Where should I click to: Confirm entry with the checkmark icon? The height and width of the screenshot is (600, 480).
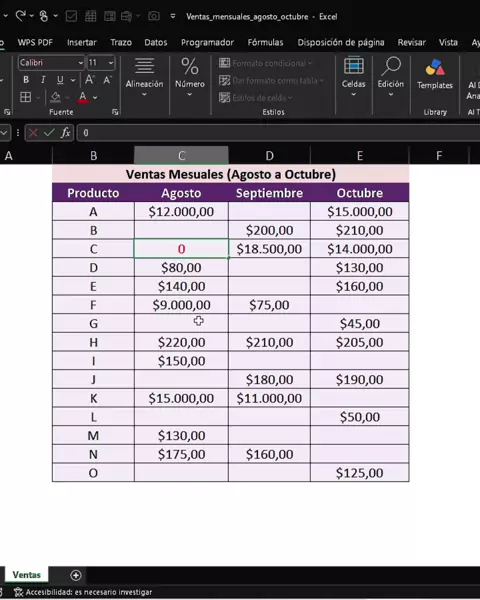tap(49, 133)
